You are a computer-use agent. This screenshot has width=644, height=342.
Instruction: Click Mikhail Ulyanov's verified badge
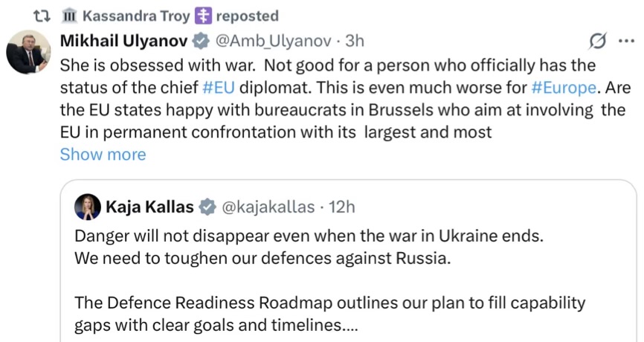[x=201, y=40]
